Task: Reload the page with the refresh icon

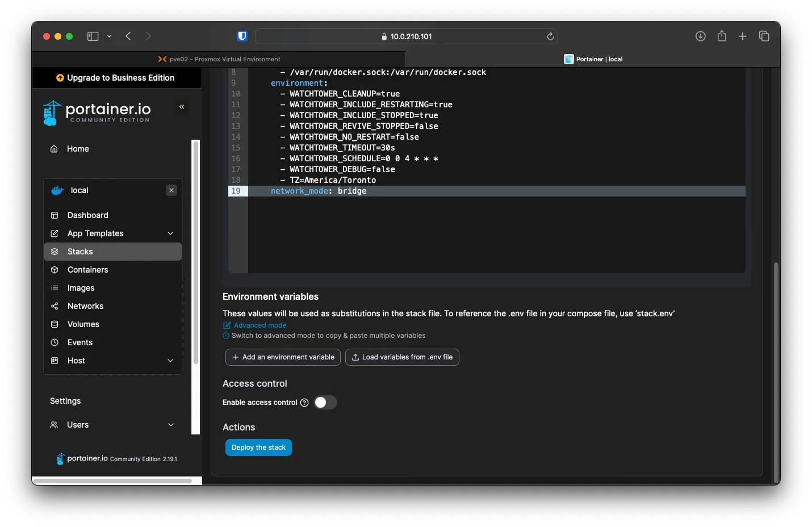Action: point(550,36)
